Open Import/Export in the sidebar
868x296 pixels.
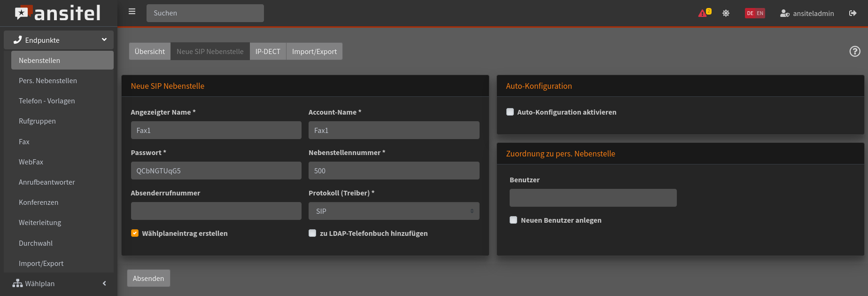pyautogui.click(x=62, y=263)
